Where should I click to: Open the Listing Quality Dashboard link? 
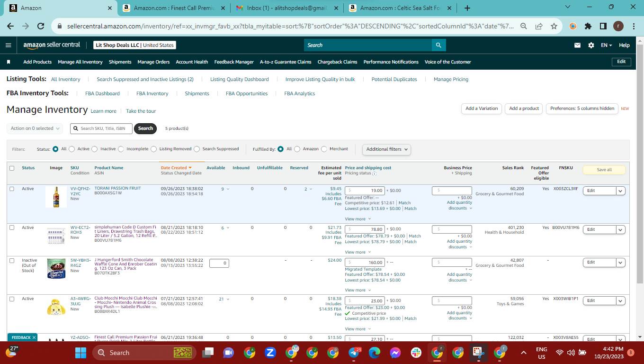pyautogui.click(x=240, y=79)
